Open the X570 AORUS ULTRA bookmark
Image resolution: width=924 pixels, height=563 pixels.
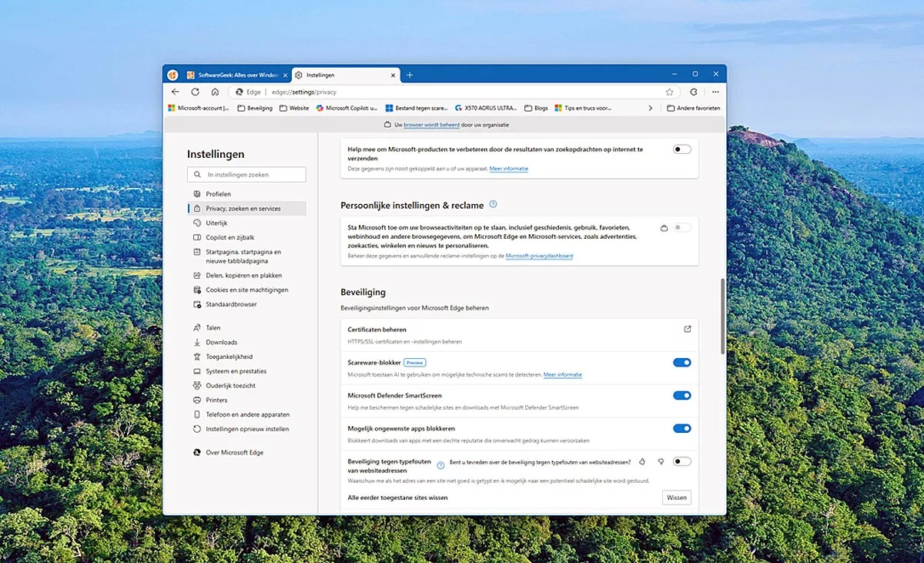[486, 108]
